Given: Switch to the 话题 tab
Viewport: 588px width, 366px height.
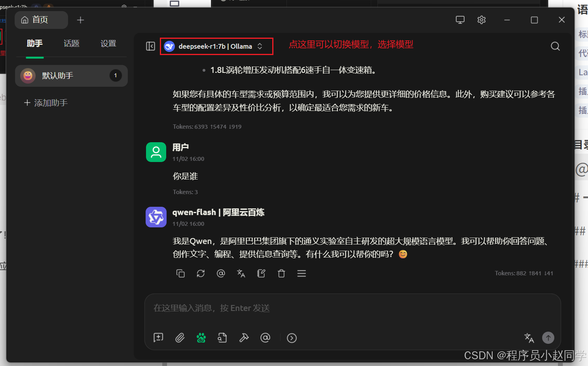Looking at the screenshot, I should 72,44.
